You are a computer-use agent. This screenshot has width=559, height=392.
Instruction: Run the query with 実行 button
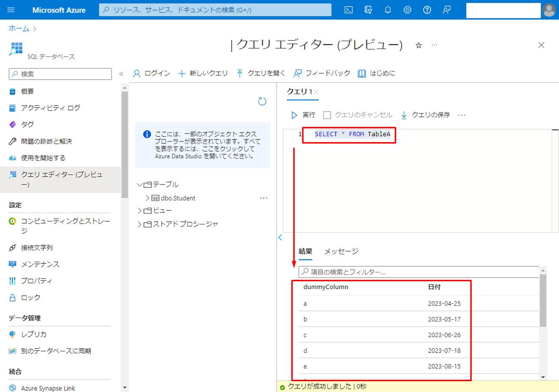303,115
